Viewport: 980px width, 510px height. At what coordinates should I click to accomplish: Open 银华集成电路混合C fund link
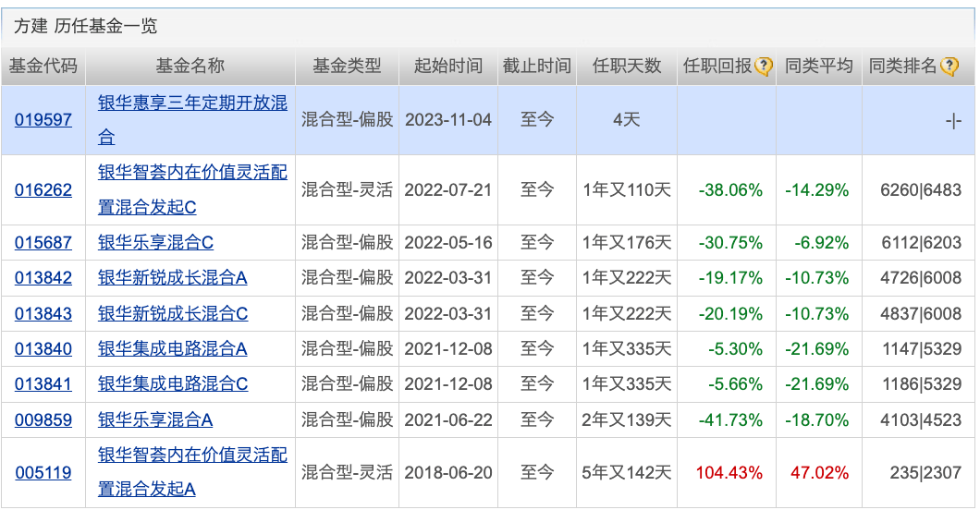pos(173,383)
